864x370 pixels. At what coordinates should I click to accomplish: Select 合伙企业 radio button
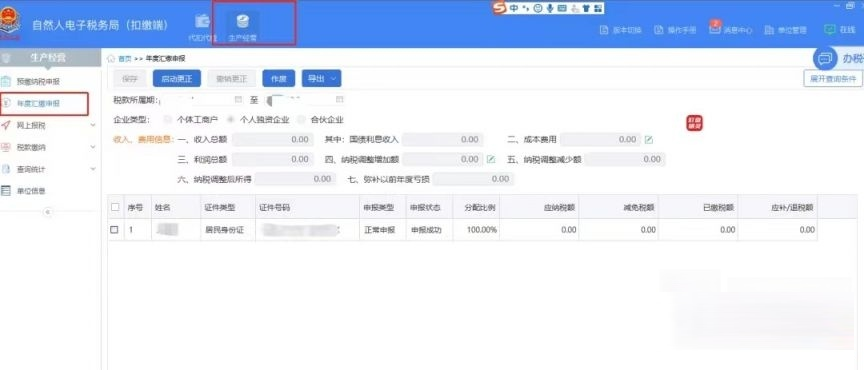tap(301, 120)
